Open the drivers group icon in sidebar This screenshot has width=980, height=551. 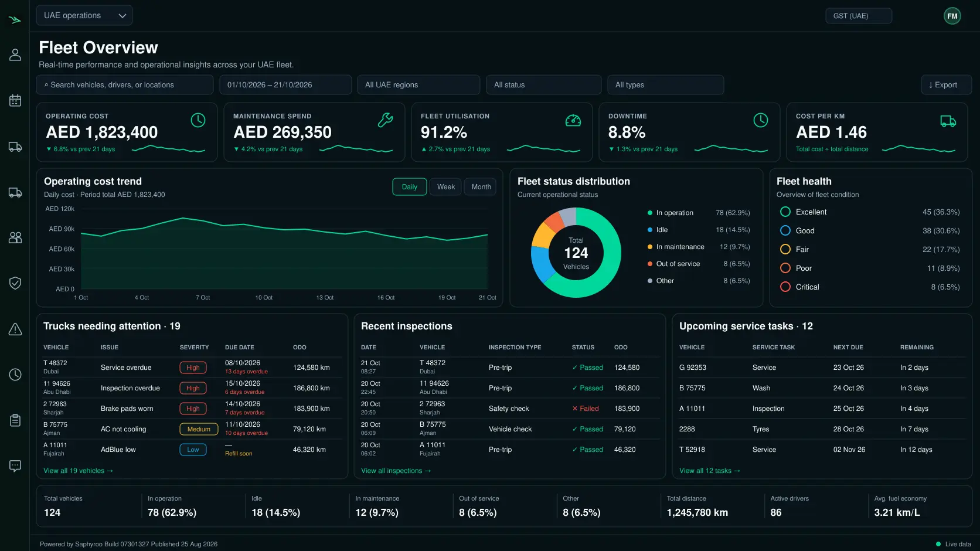coord(15,237)
